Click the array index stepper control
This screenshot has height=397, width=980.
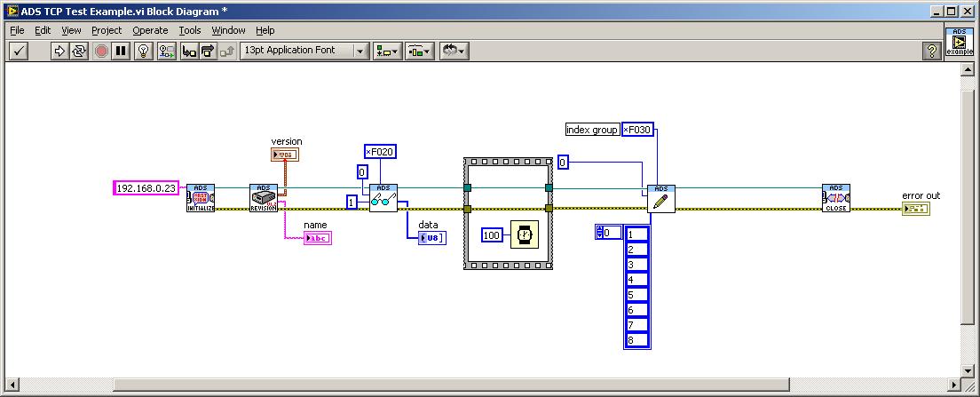(599, 233)
